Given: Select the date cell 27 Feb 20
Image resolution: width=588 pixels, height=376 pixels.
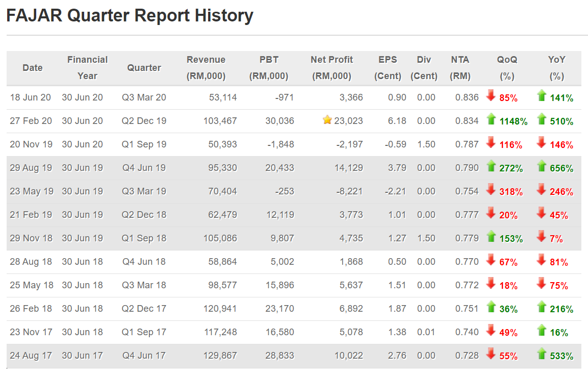Looking at the screenshot, I should pyautogui.click(x=31, y=121).
